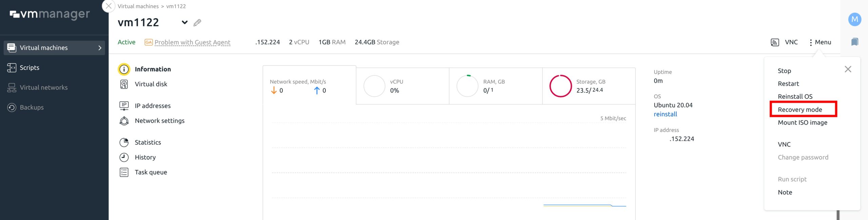The height and width of the screenshot is (220, 868).
Task: Click the Backups sidebar icon
Action: point(12,108)
